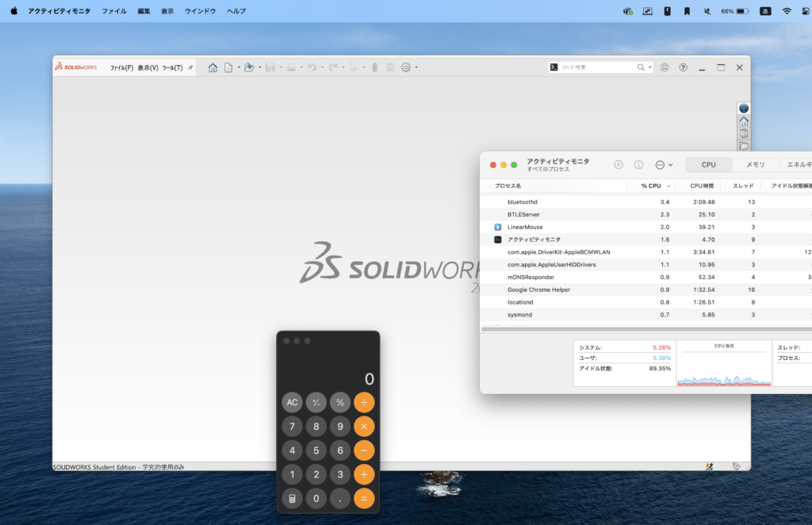Click the Undo arrow in SOLIDWORKS toolbar
This screenshot has width=812, height=525.
[312, 67]
